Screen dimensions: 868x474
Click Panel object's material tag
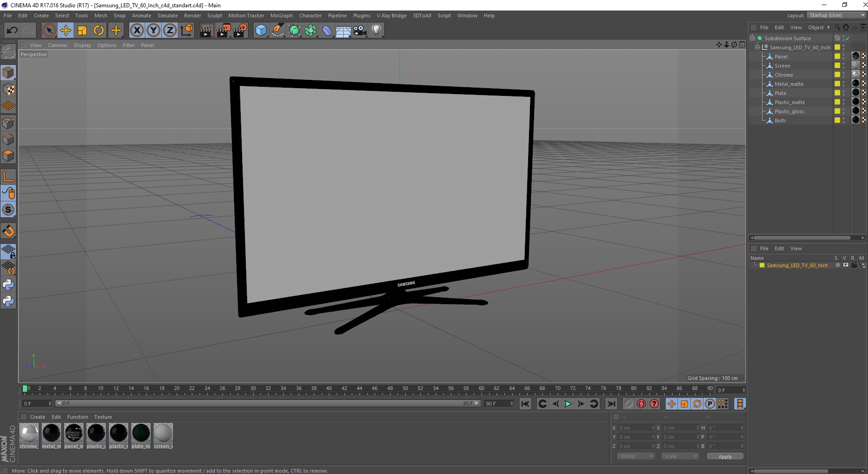click(856, 56)
